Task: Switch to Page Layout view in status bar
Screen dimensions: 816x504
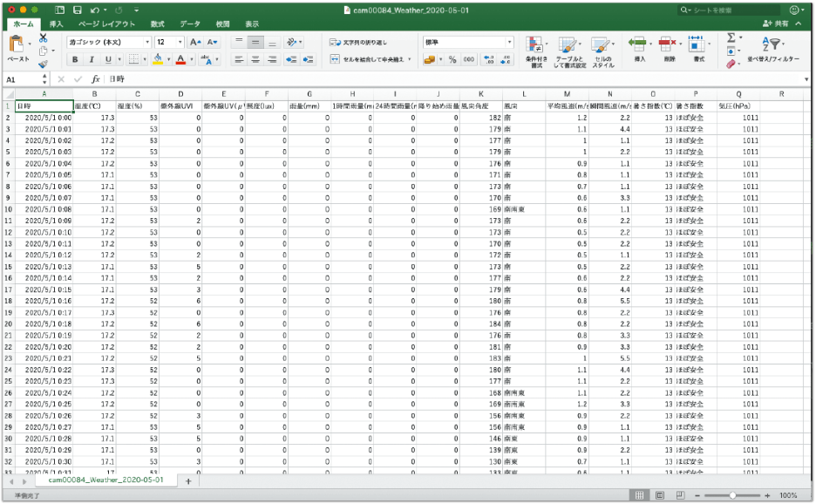Action: 660,495
